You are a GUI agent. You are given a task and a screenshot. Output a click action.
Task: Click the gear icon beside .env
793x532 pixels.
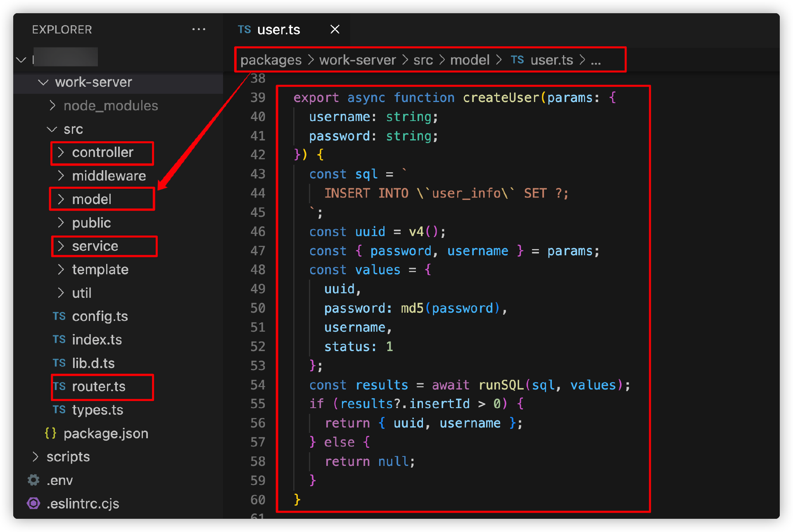pyautogui.click(x=33, y=480)
